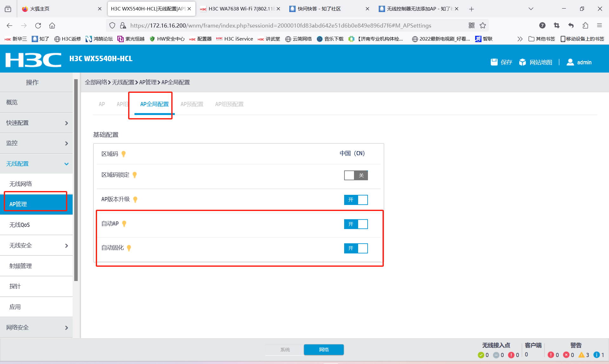Image resolution: width=609 pixels, height=364 pixels.
Task: Click the hint bulb beside 自动固化
Action: point(129,248)
